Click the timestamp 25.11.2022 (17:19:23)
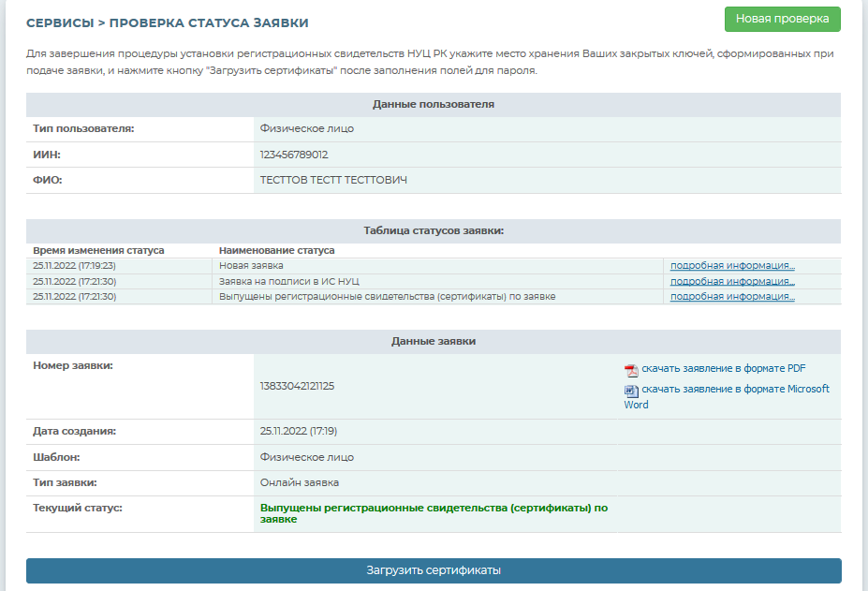The width and height of the screenshot is (868, 591). point(74,266)
